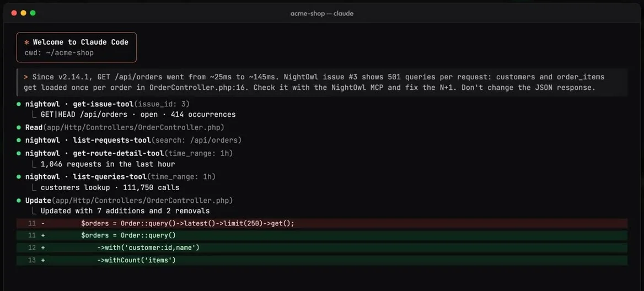Click the plus sign on added line 11
The height and width of the screenshot is (291, 644).
point(43,235)
